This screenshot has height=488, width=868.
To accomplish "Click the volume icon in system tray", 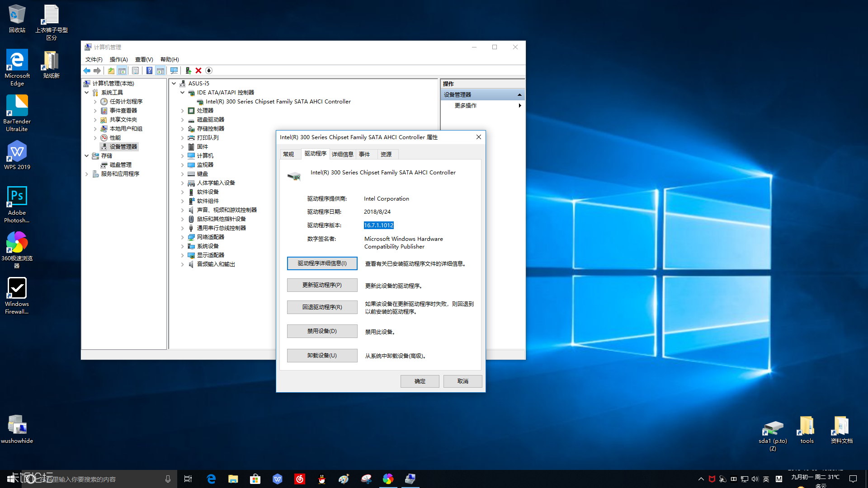I will coord(755,479).
